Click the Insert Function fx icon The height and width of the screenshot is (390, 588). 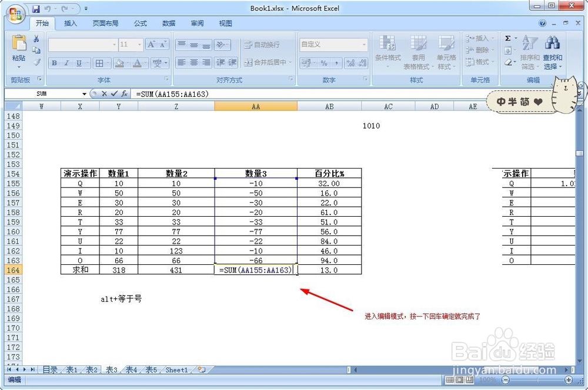(125, 94)
